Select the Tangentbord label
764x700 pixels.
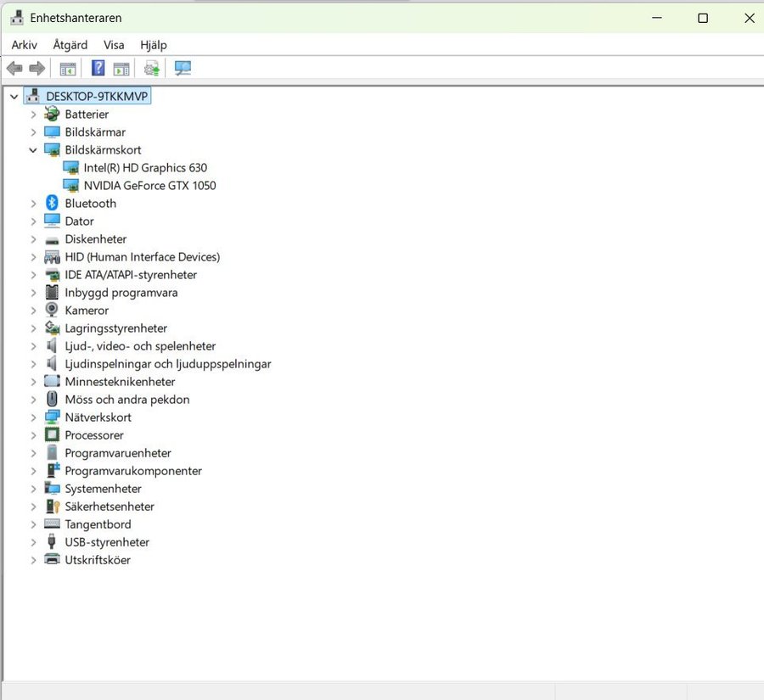[98, 524]
